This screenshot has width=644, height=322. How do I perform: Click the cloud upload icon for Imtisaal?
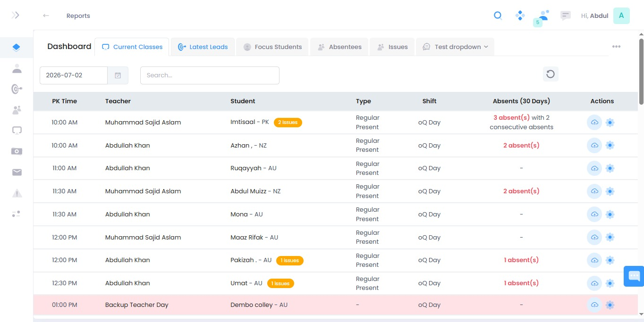tap(594, 123)
